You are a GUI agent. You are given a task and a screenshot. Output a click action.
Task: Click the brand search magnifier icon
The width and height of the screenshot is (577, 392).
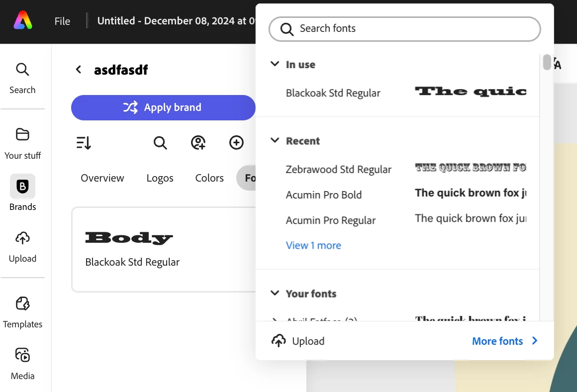tap(160, 142)
